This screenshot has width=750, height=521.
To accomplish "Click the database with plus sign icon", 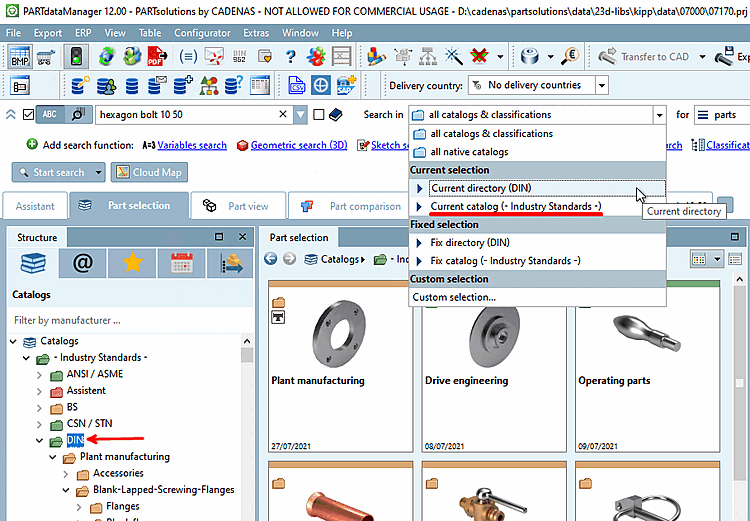I will pos(183,85).
